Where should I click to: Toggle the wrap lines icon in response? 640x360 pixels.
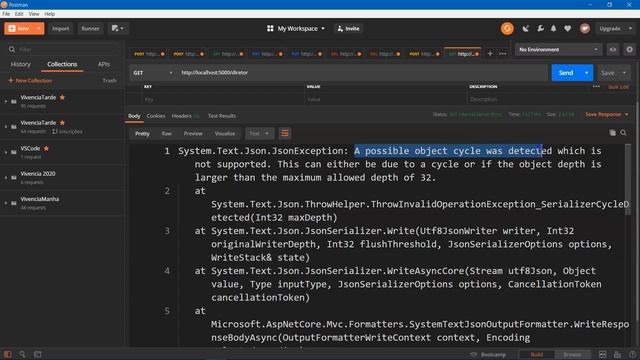coord(284,133)
